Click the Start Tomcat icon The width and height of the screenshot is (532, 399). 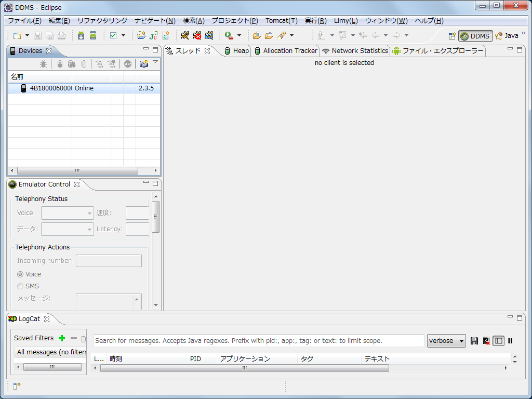point(185,35)
